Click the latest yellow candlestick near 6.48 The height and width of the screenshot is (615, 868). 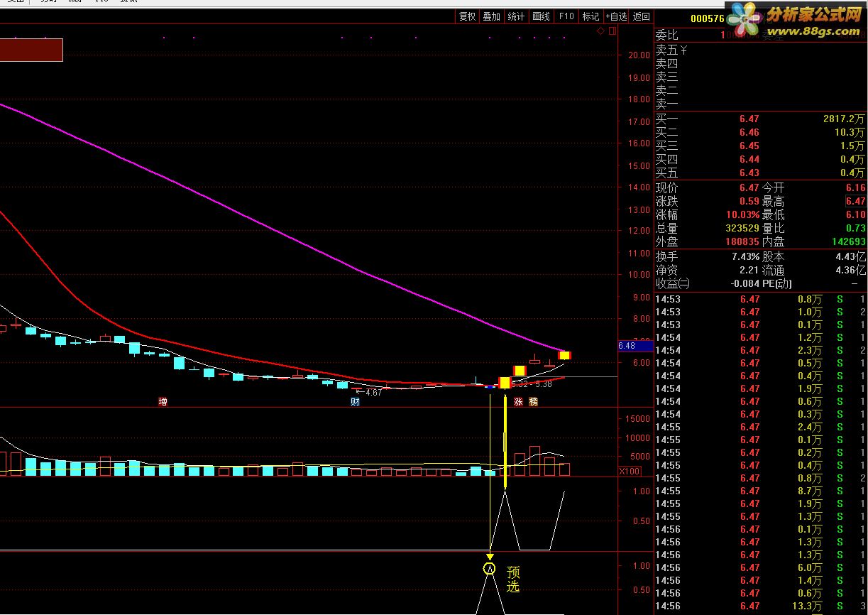565,355
